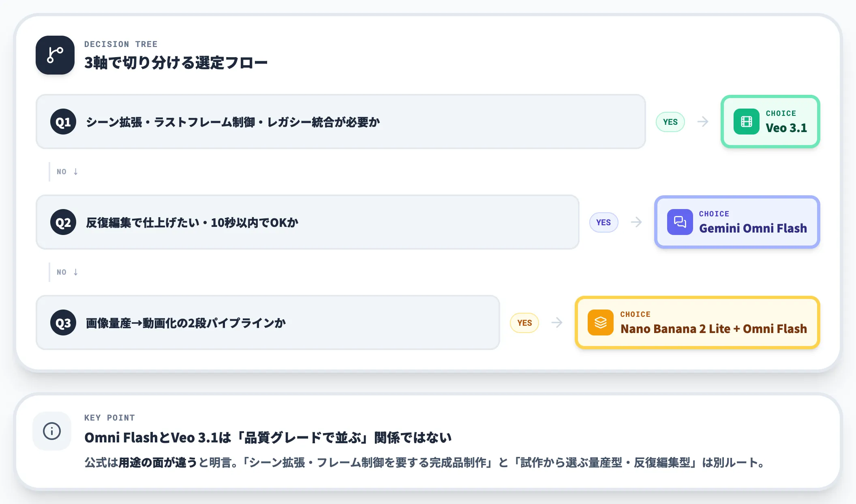Click the arrow pointing to Nano Banana 2 Lite
The image size is (856, 504).
click(557, 322)
